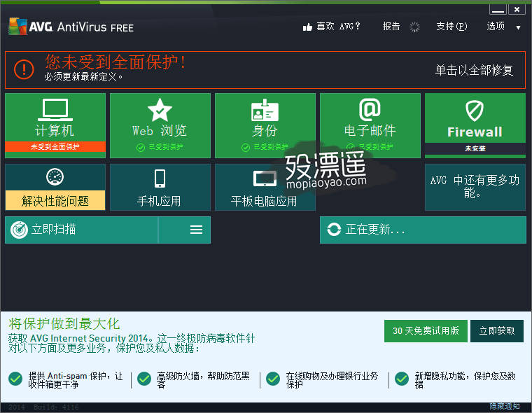Click the 在线购物 feature check icon
Screen dimensions: 532x413
[273, 379]
